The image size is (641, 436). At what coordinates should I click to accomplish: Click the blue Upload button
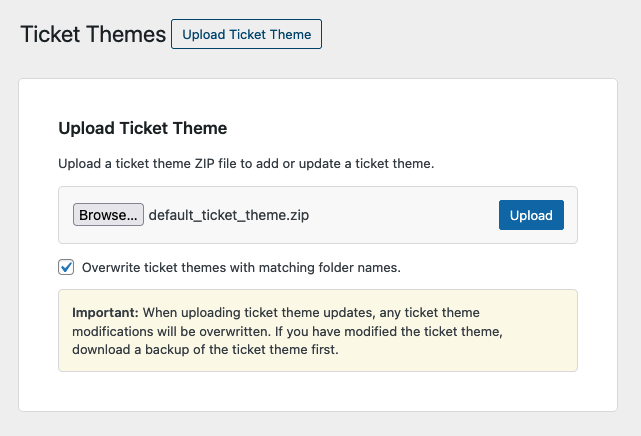531,215
